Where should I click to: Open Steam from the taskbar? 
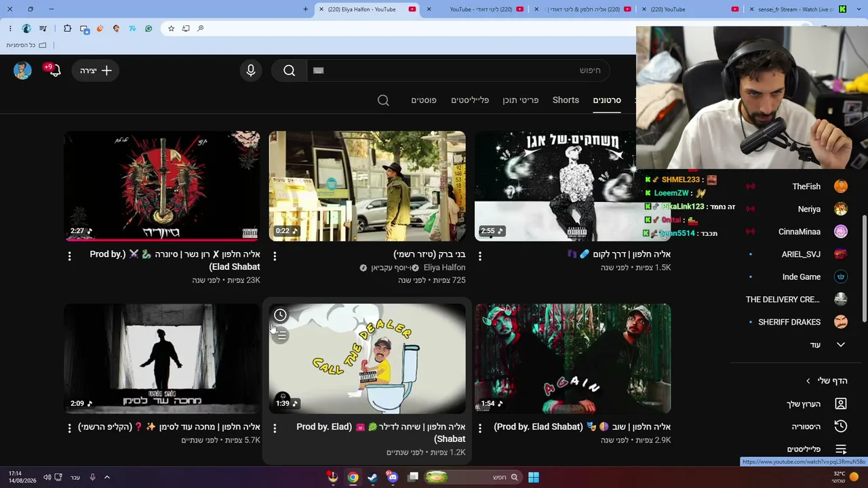372,477
